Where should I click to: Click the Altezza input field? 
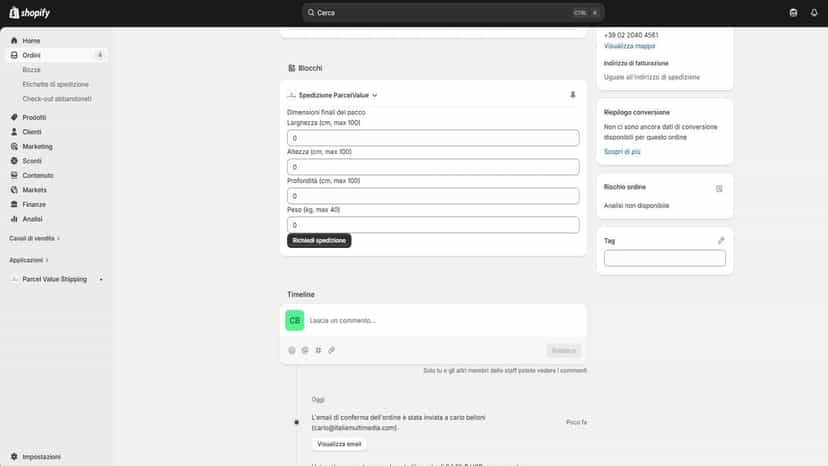tap(433, 167)
